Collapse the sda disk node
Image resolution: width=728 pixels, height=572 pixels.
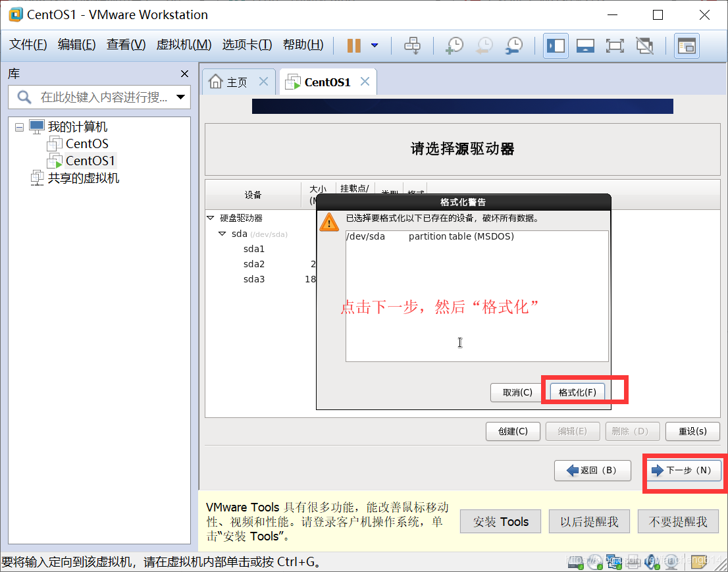point(222,234)
